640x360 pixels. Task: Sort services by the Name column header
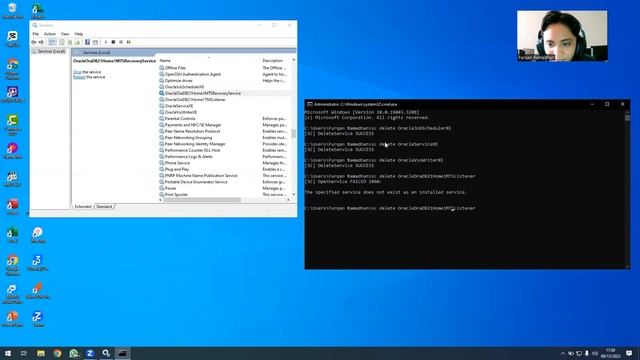[x=165, y=60]
